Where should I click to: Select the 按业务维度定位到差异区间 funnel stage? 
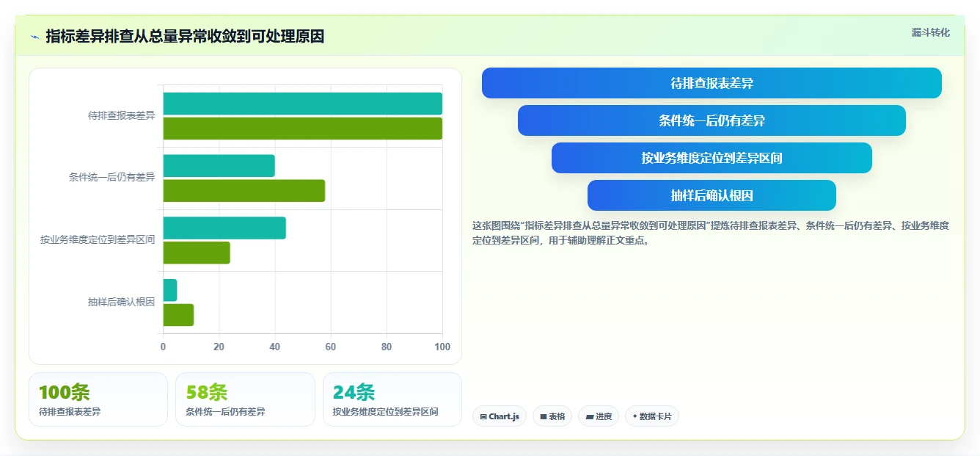[x=712, y=158]
